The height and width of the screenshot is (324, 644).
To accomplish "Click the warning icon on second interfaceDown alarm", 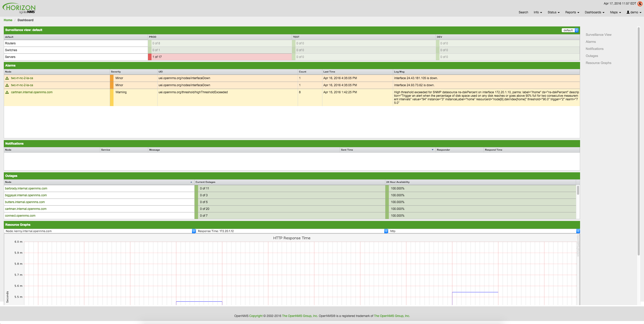I will click(x=7, y=85).
